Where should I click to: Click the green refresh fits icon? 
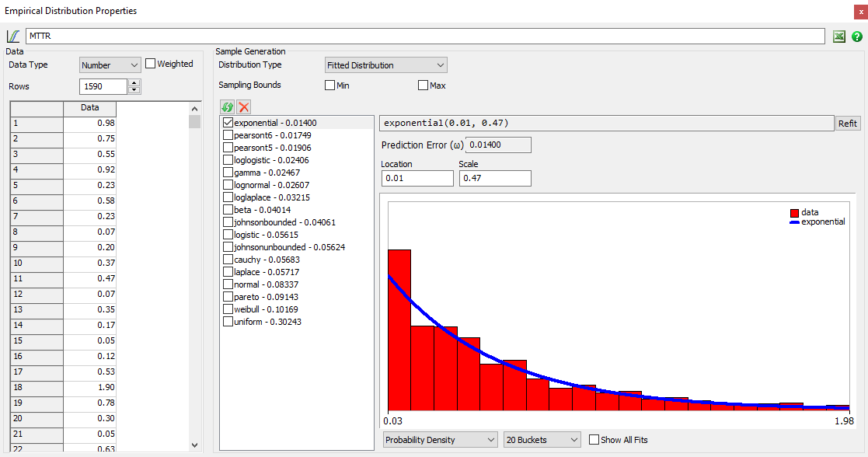tap(228, 107)
